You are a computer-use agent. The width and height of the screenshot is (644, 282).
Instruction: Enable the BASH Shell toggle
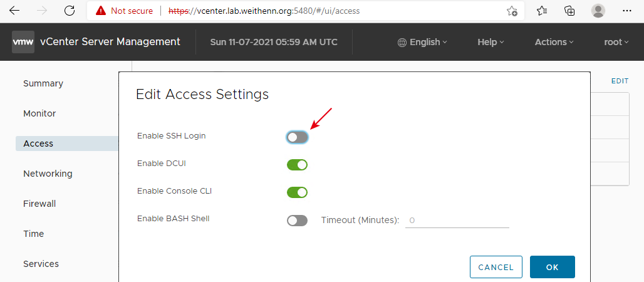297,221
